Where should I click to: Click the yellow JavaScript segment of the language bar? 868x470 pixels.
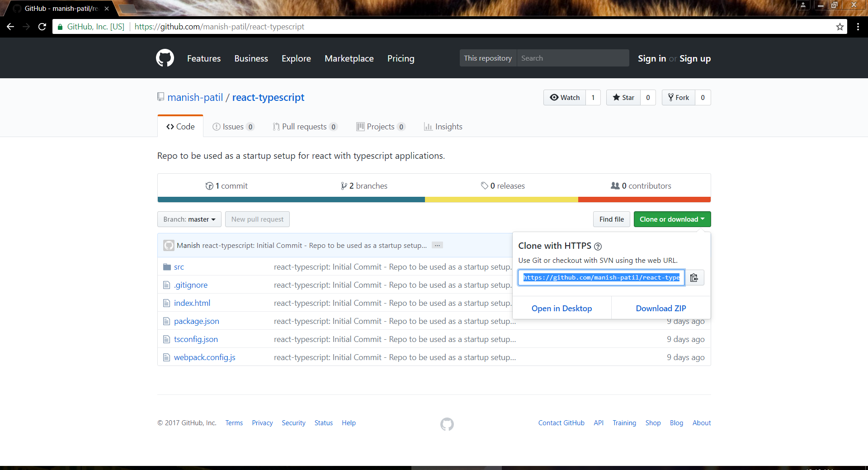coord(501,199)
